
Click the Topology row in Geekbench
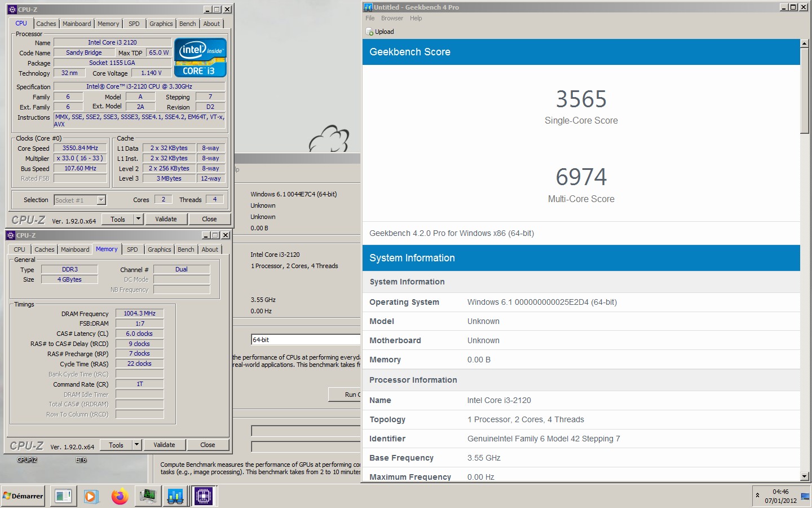coord(581,419)
